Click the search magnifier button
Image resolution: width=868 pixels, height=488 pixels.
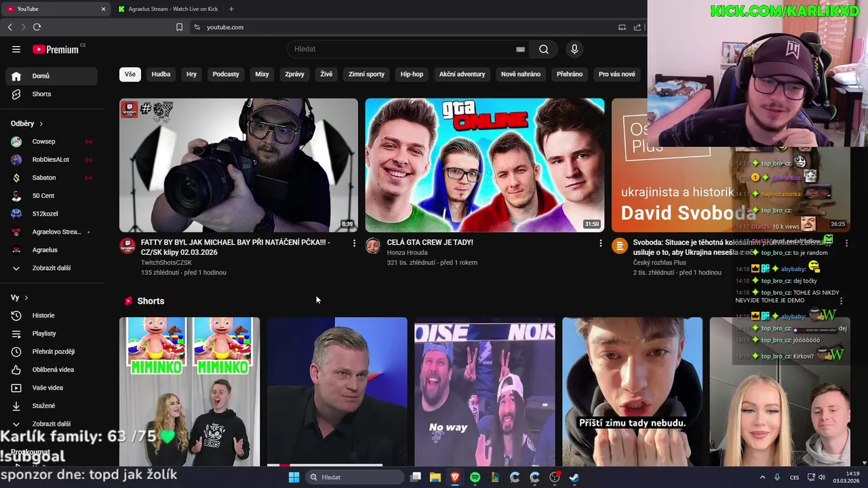coord(544,49)
